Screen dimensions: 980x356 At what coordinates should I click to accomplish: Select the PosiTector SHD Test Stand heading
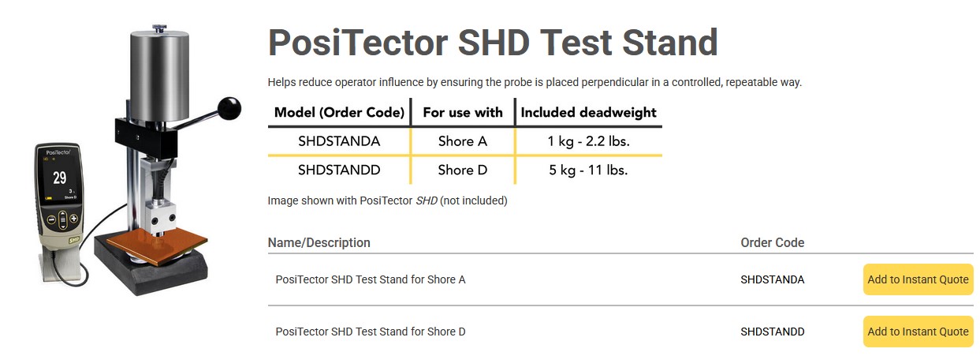coord(493,43)
